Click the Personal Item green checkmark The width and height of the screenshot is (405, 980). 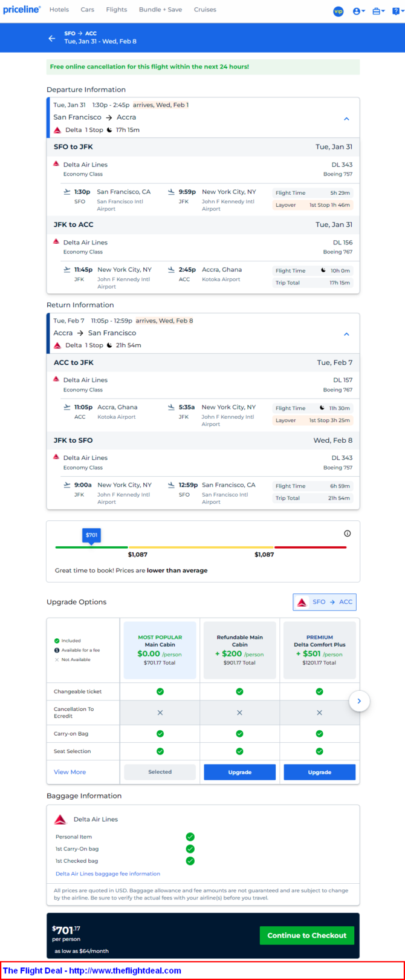(x=190, y=837)
